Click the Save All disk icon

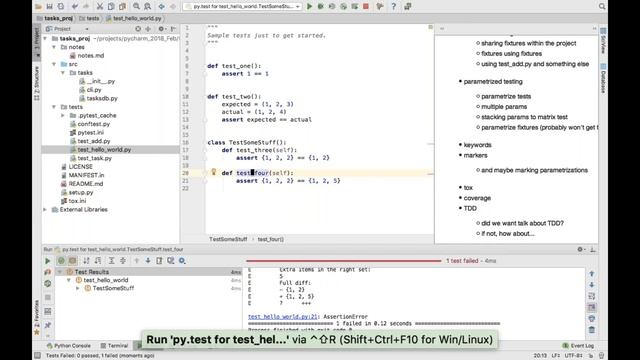49,7
